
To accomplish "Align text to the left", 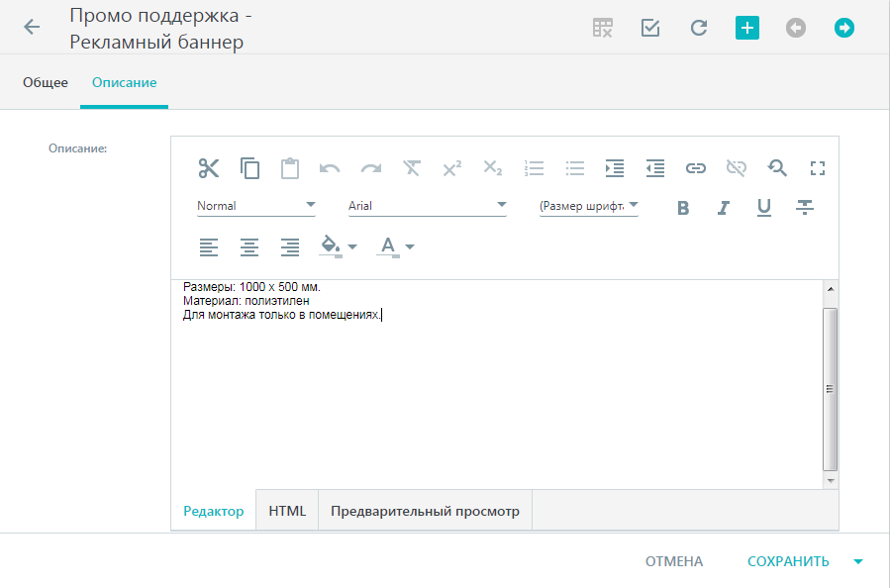I will point(209,247).
